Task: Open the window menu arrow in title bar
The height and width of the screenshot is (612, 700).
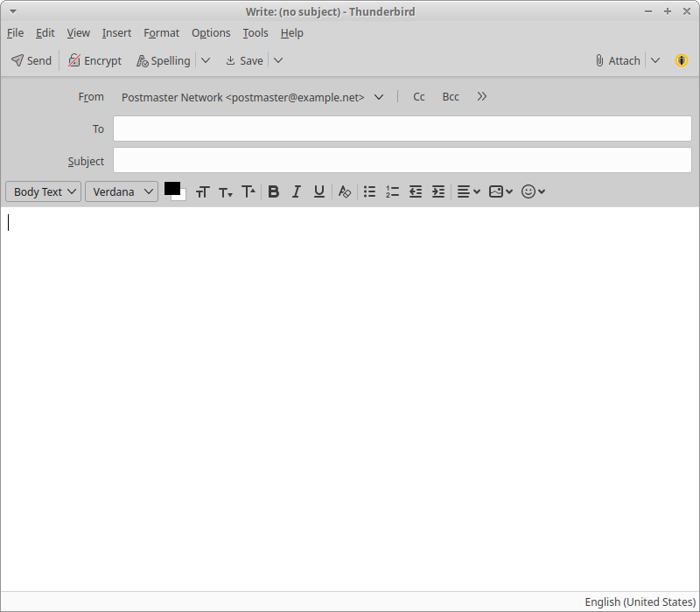Action: (x=13, y=11)
